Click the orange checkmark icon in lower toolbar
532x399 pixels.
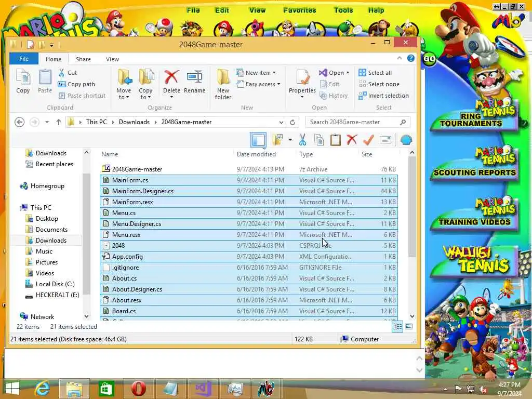click(x=368, y=140)
